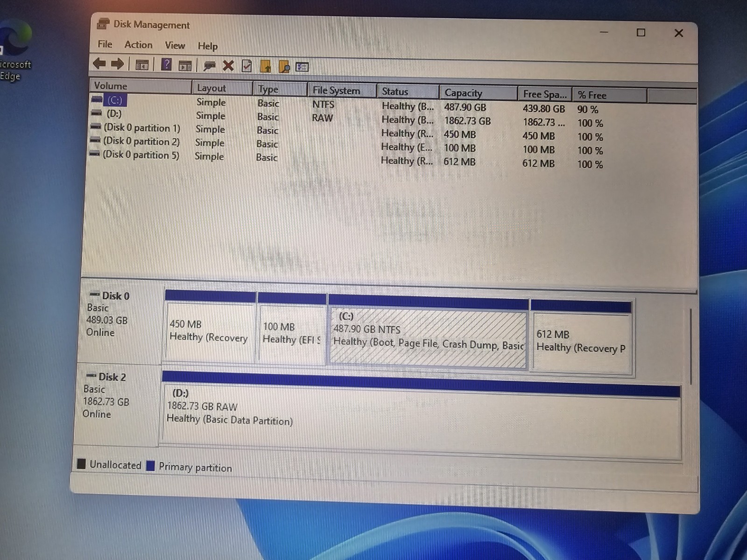Click the Unallocated legend black swatch

pos(81,464)
